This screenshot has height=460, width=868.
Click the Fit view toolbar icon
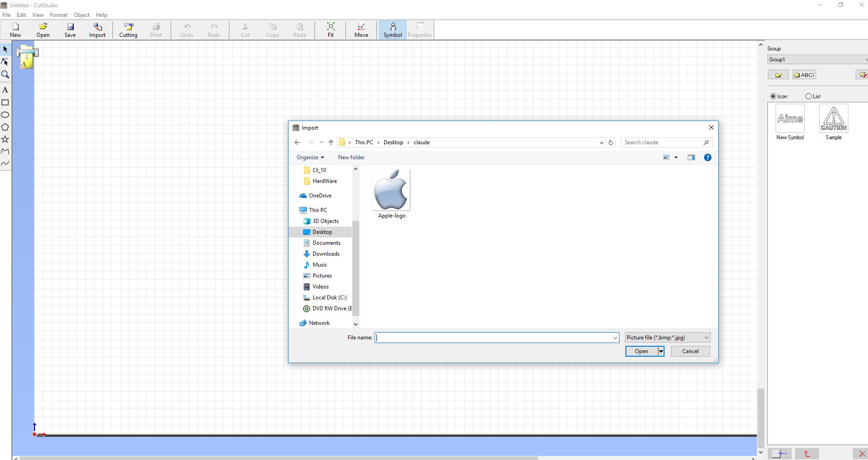click(x=331, y=30)
